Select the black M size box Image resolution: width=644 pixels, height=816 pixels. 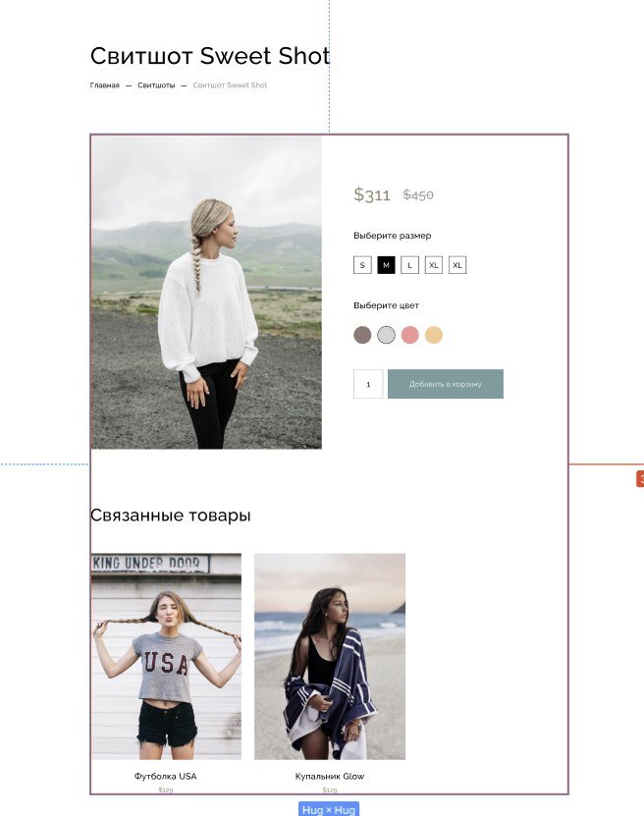(386, 265)
